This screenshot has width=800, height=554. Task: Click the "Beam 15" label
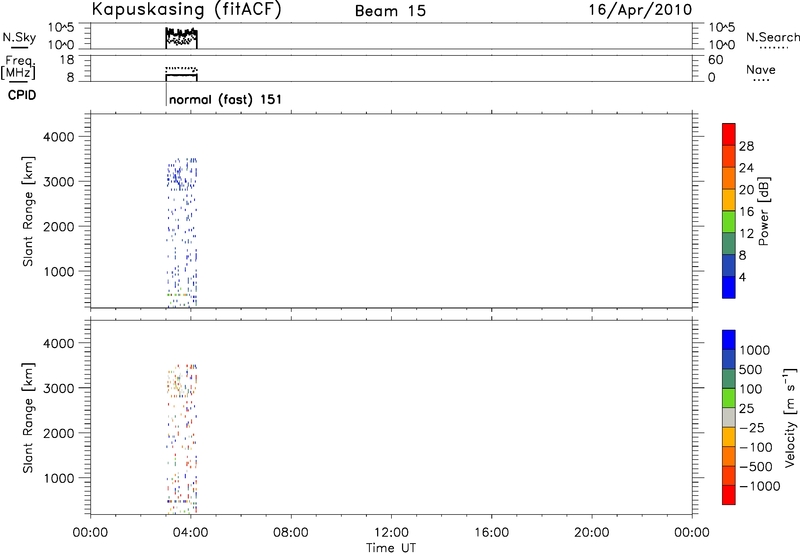(x=390, y=11)
